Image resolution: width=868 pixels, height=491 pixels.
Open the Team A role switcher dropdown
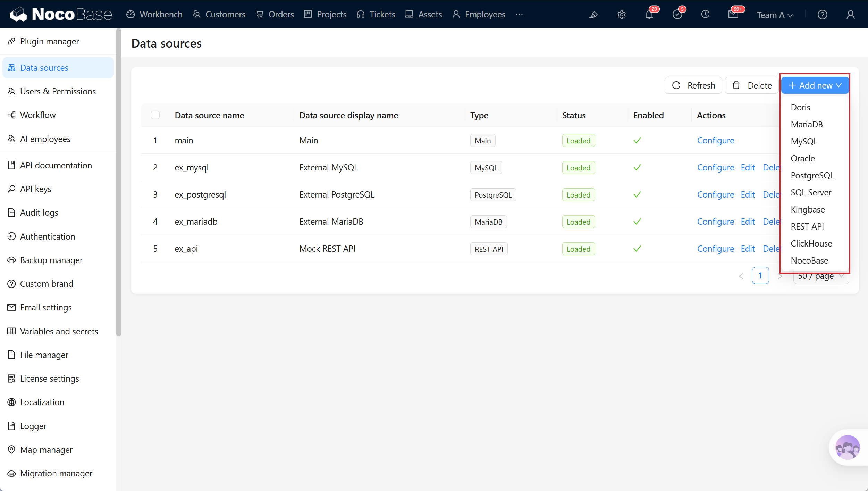(x=775, y=15)
